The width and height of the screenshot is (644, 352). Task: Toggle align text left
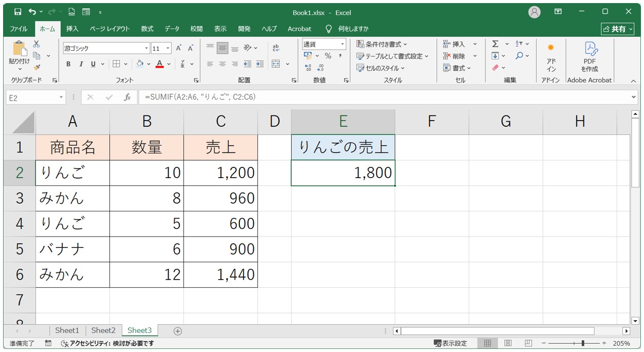click(x=210, y=64)
